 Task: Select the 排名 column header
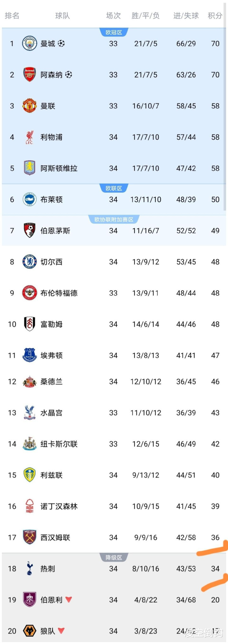click(12, 16)
